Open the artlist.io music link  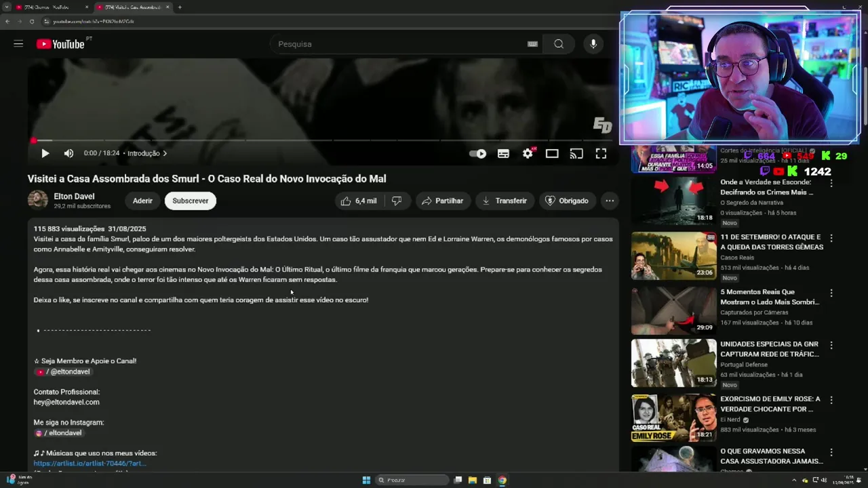(90, 464)
